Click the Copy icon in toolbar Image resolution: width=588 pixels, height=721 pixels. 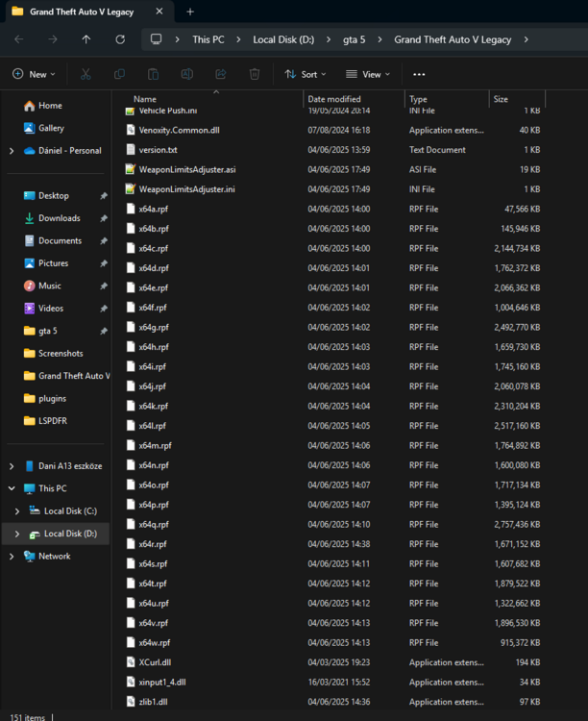pyautogui.click(x=119, y=74)
